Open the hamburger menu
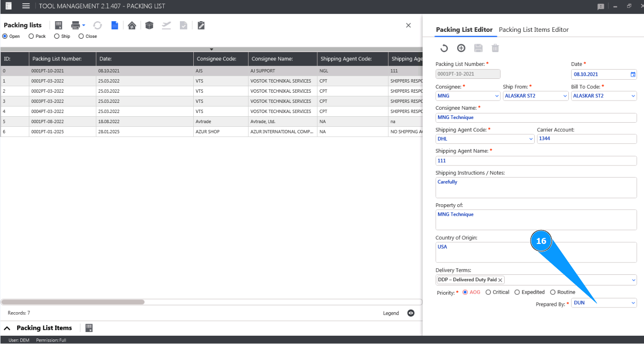Image resolution: width=644 pixels, height=344 pixels. 26,6
